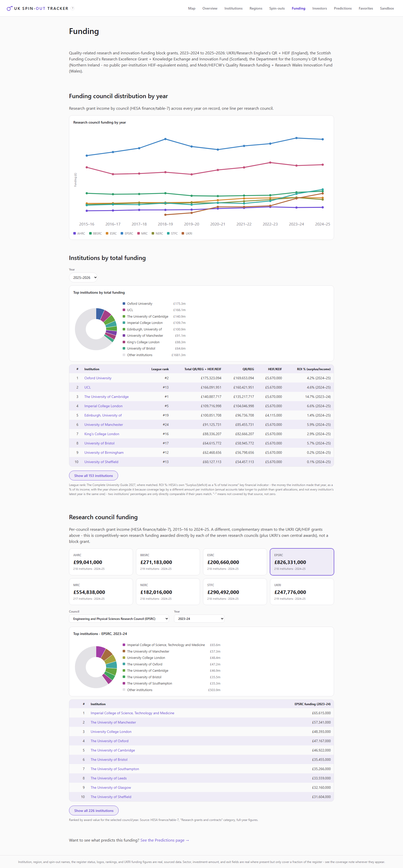Screen dimensions: 403x868
Task: Go to the Overview page
Action: click(210, 8)
